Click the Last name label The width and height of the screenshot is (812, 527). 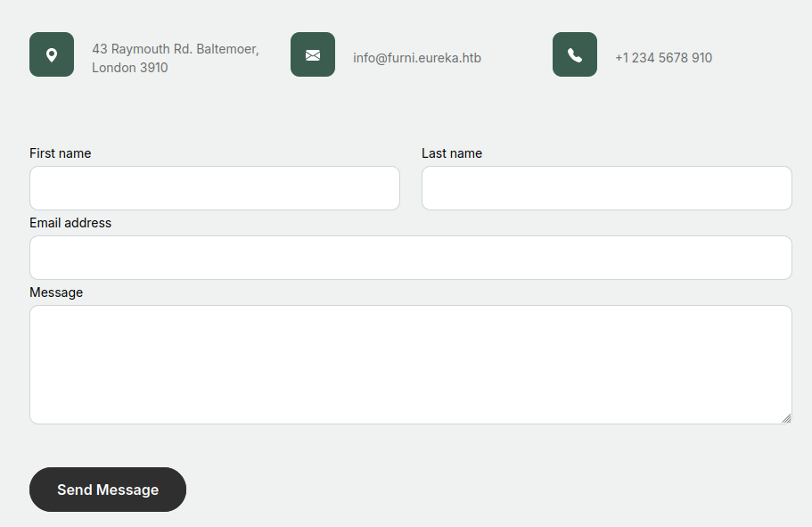click(x=451, y=153)
